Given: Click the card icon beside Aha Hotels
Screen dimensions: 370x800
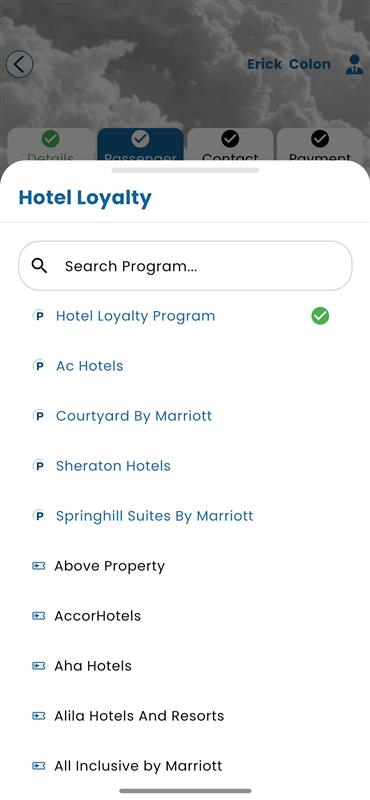Looking at the screenshot, I should pos(39,666).
